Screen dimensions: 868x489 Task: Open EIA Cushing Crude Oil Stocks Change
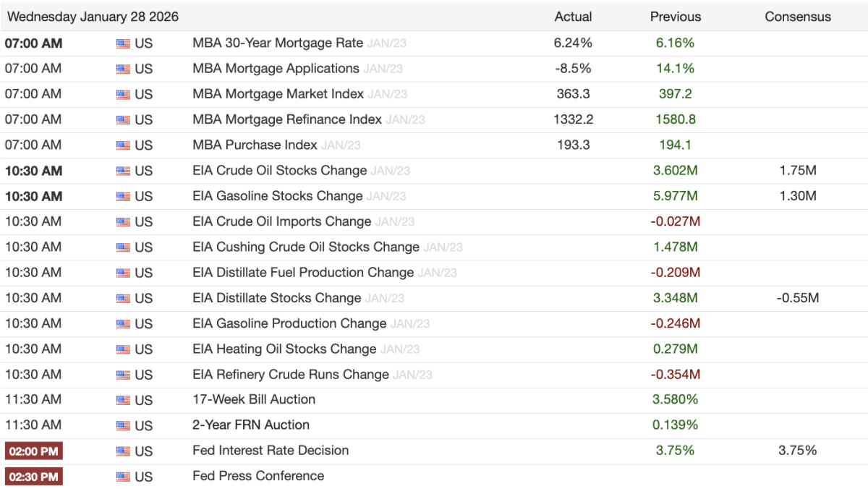[x=306, y=247]
